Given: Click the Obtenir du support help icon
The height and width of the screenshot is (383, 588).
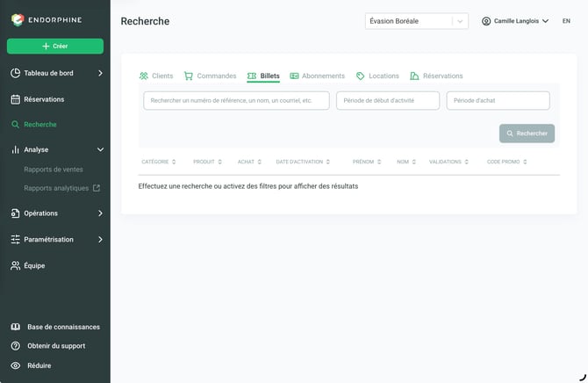Looking at the screenshot, I should (16, 346).
